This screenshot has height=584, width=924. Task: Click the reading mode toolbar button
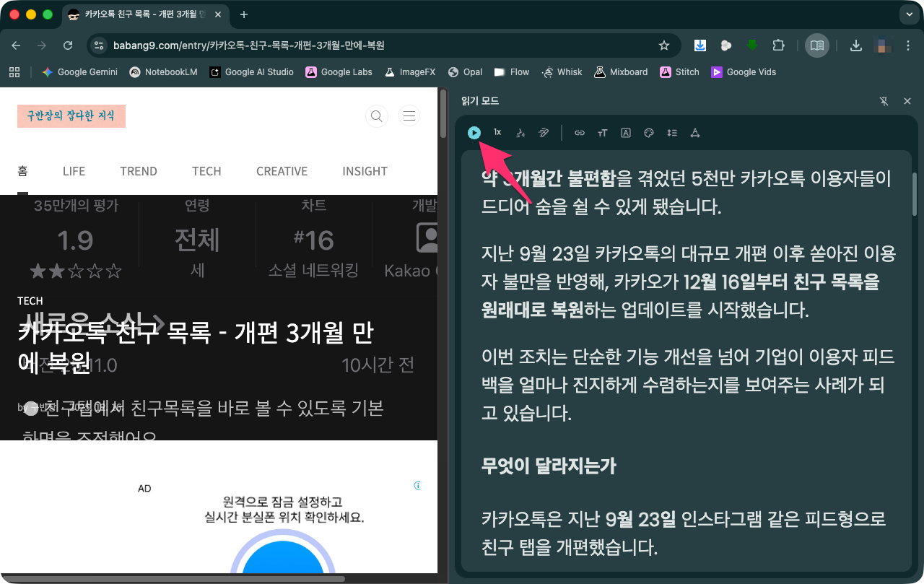[817, 45]
